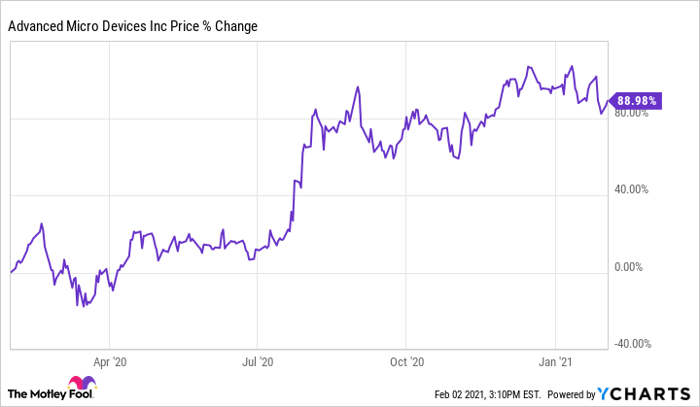Click the Motley Fool jester hat icon
This screenshot has width=700, height=407.
pos(78,385)
